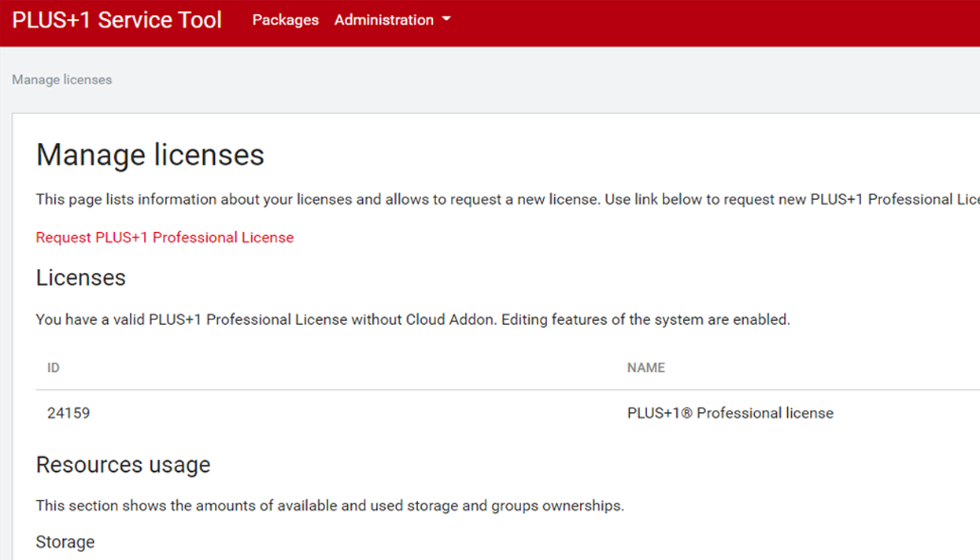Click the Resources usage section heading

tap(123, 465)
